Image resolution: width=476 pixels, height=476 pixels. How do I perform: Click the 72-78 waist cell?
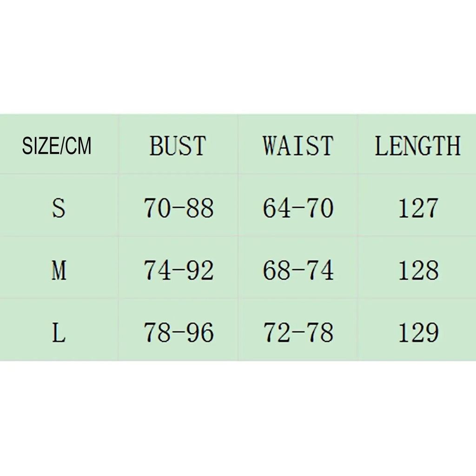(x=298, y=332)
